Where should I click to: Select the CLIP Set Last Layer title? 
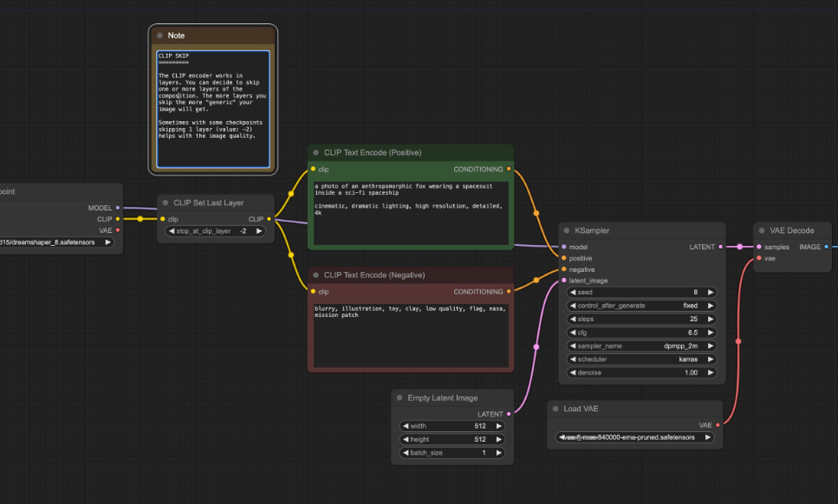pyautogui.click(x=209, y=203)
